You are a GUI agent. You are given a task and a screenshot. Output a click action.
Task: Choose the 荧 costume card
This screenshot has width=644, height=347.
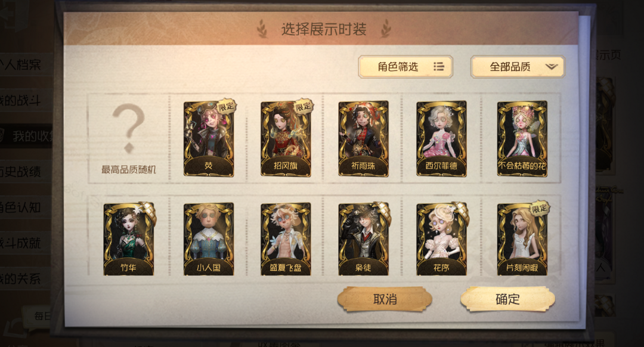tap(209, 139)
